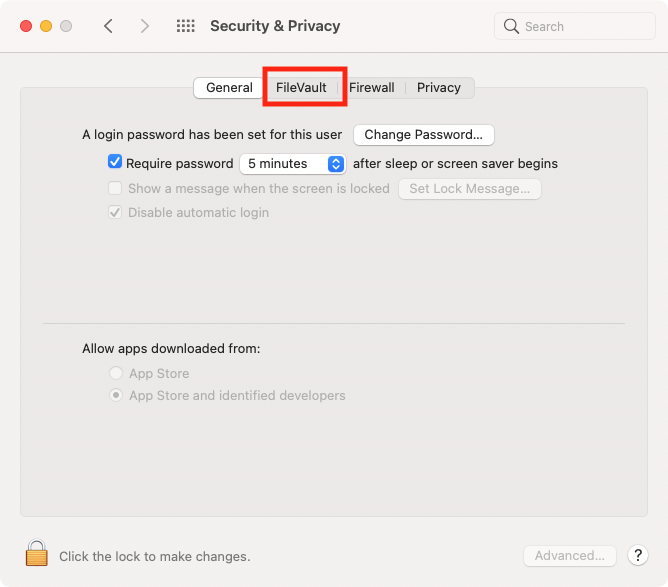This screenshot has width=668, height=587.
Task: Click the padlock icon to unlock changes
Action: [37, 553]
